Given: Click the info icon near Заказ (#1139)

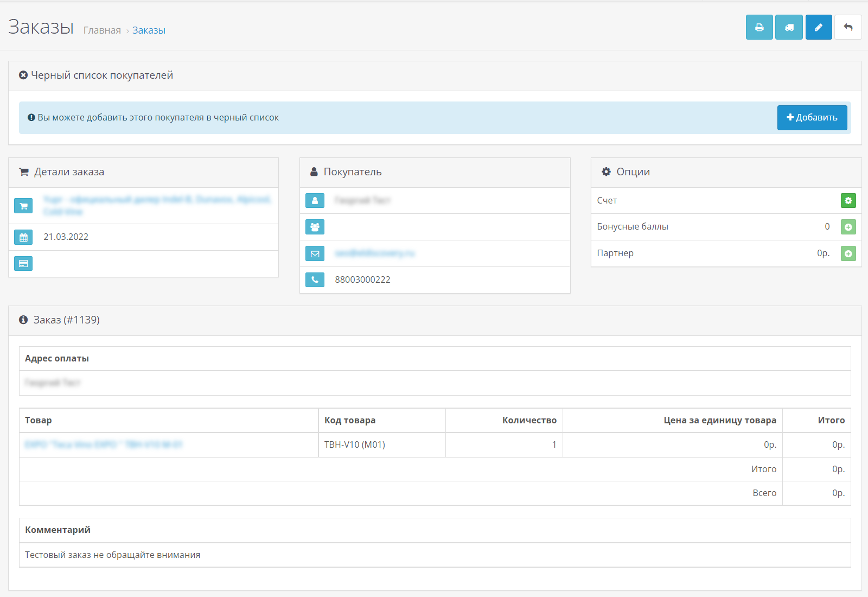Looking at the screenshot, I should [x=23, y=320].
